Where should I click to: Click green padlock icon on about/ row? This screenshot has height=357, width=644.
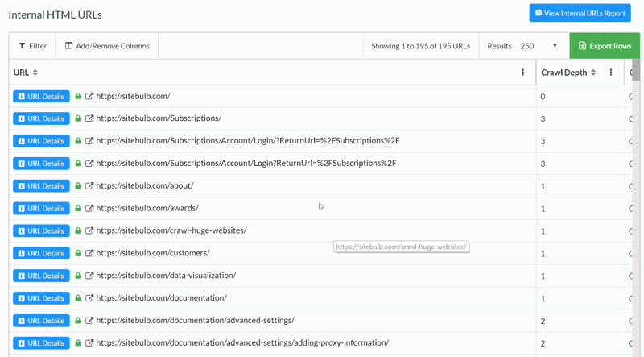(77, 186)
